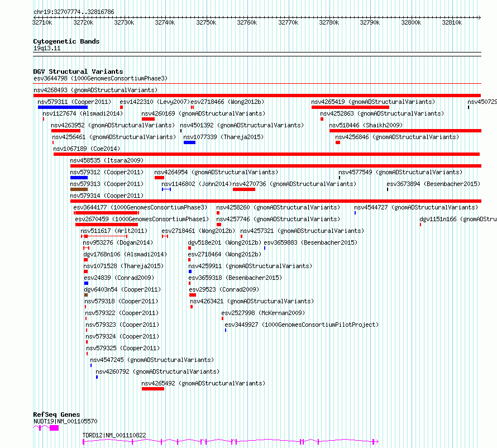497x448 pixels.
Task: Click dgv1151n166 variant label
Action: (458, 219)
